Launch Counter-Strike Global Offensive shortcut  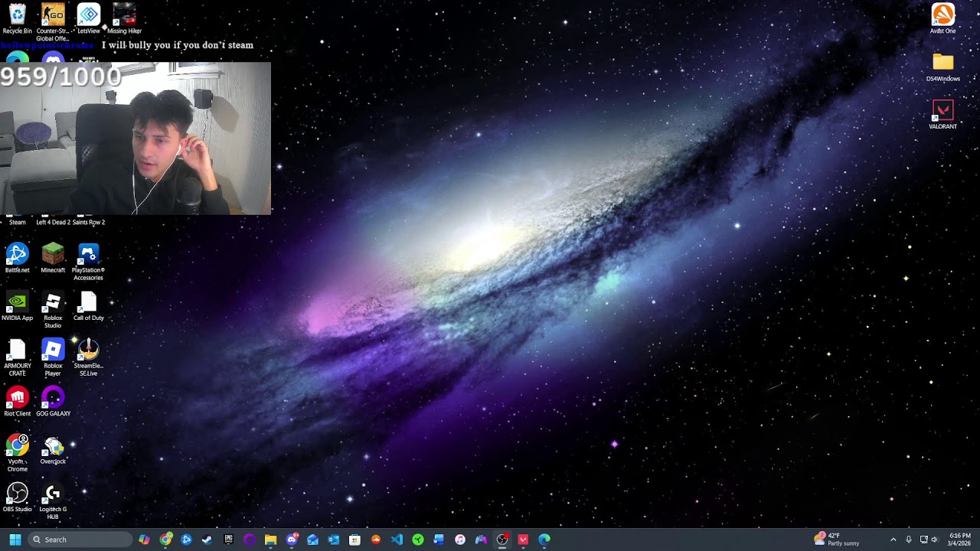[x=53, y=22]
